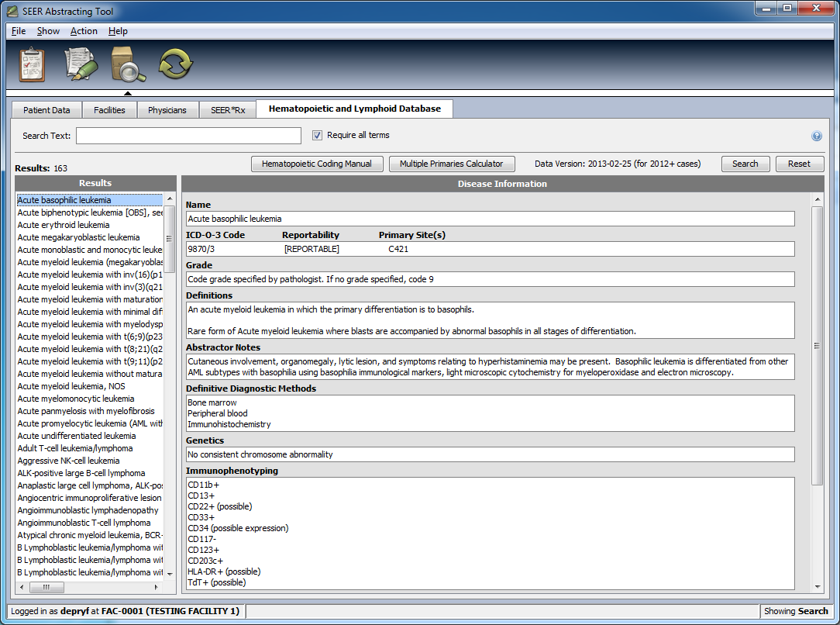Switch to the Facilities tab
Viewport: 840px width, 625px height.
click(109, 110)
